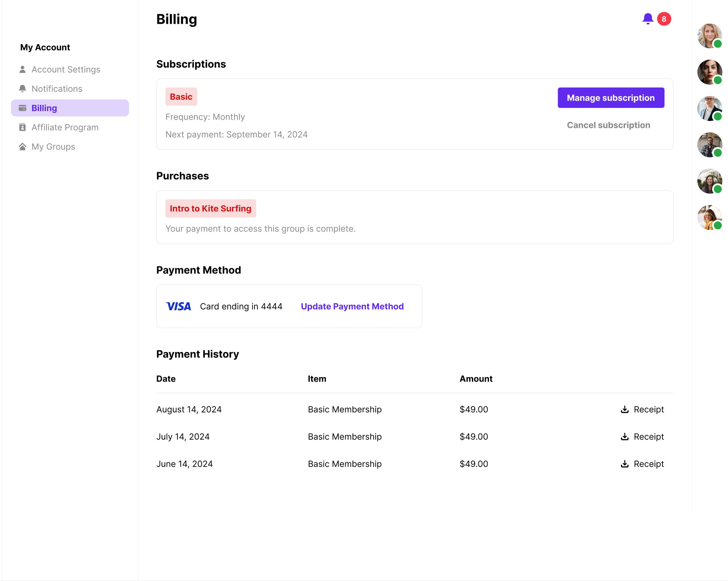Click the Visa card logo
Image resolution: width=728 pixels, height=581 pixels.
[x=178, y=306]
